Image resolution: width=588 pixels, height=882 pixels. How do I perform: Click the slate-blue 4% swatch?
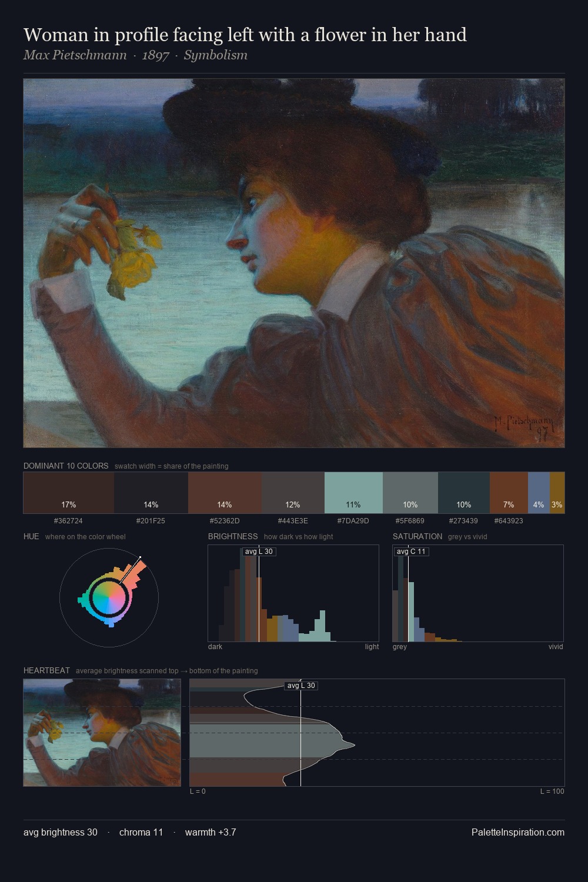coord(539,493)
